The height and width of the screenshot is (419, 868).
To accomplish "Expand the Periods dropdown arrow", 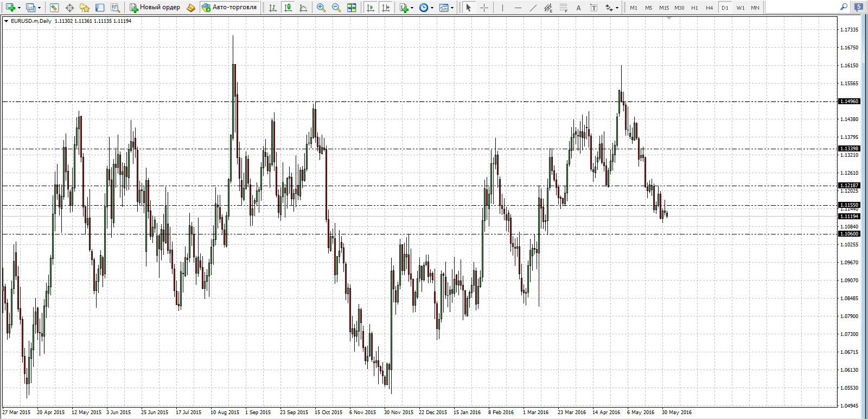I will [432, 8].
